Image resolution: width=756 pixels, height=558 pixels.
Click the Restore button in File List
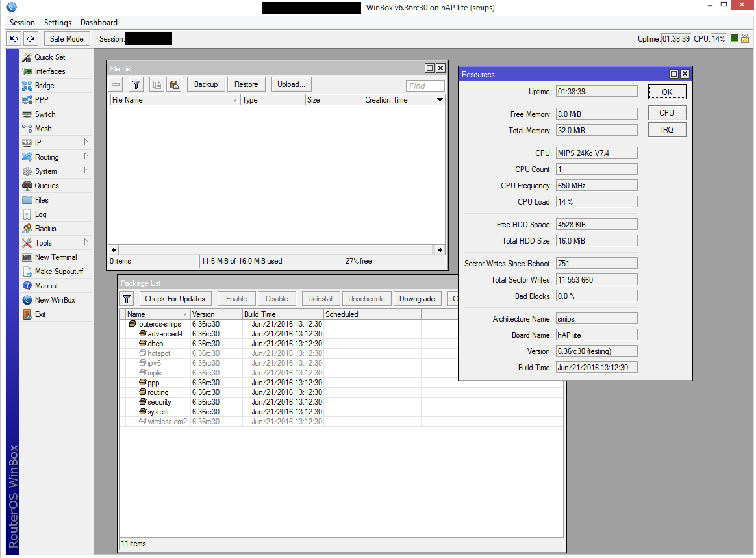(x=246, y=84)
